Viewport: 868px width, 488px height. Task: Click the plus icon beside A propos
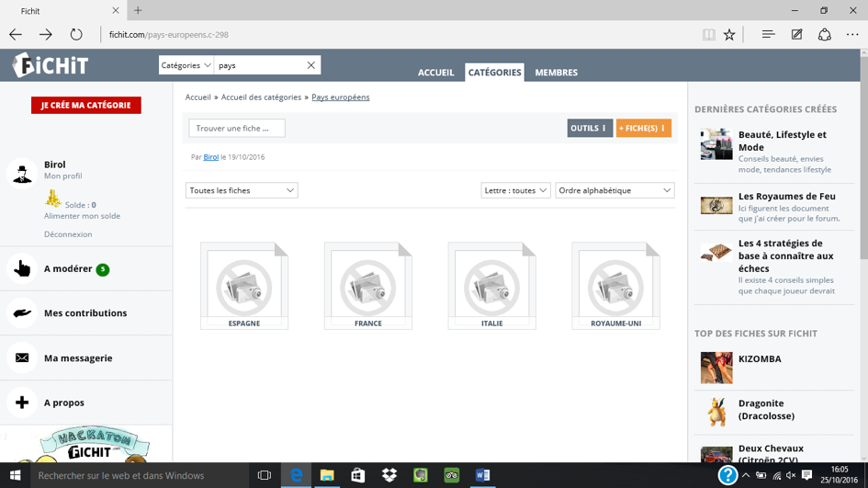[x=22, y=403]
